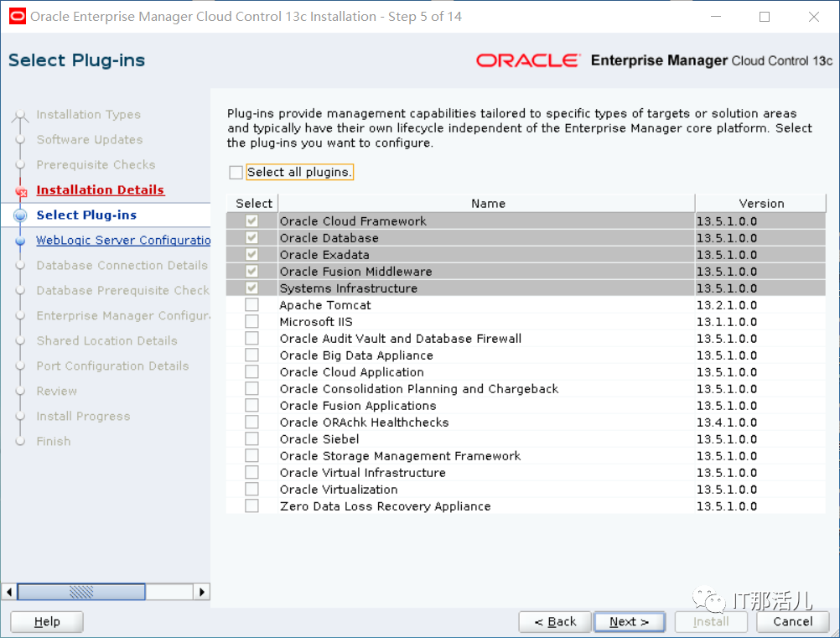Click the sidebar horizontal scrollbar thumb
Viewport: 840px width, 638px height.
[81, 592]
